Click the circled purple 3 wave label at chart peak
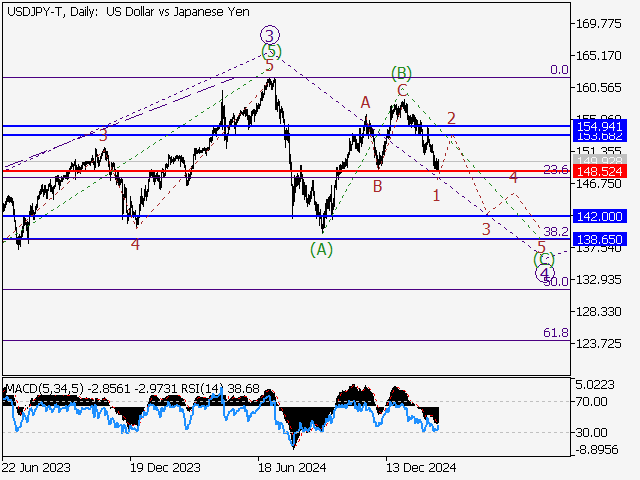 [269, 34]
